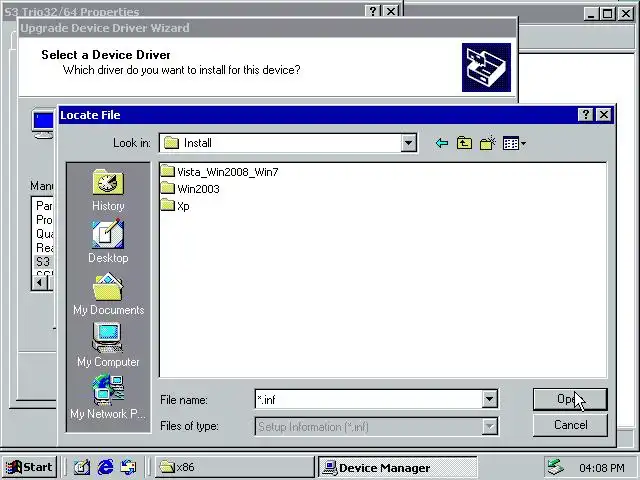Select the S3 manufacturer entry in wizard
Image resolution: width=640 pixels, height=480 pixels.
click(x=43, y=261)
